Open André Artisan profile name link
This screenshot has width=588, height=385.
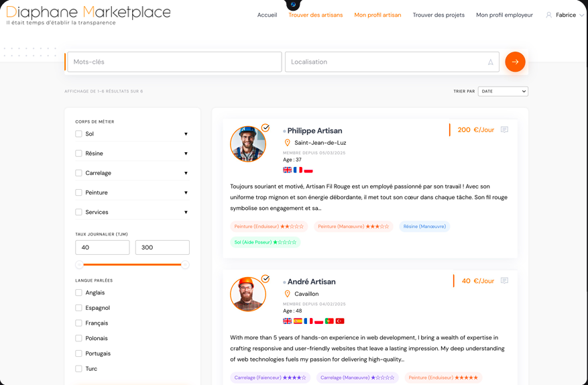pyautogui.click(x=311, y=282)
